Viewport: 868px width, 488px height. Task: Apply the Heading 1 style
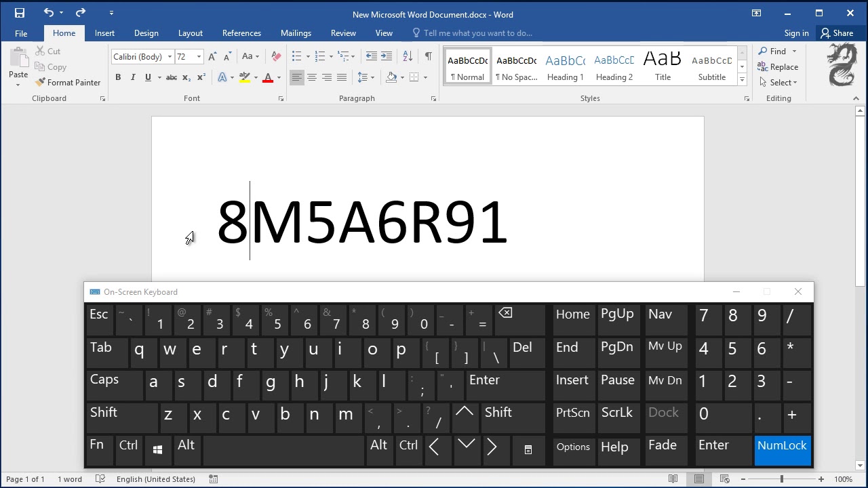pyautogui.click(x=566, y=67)
